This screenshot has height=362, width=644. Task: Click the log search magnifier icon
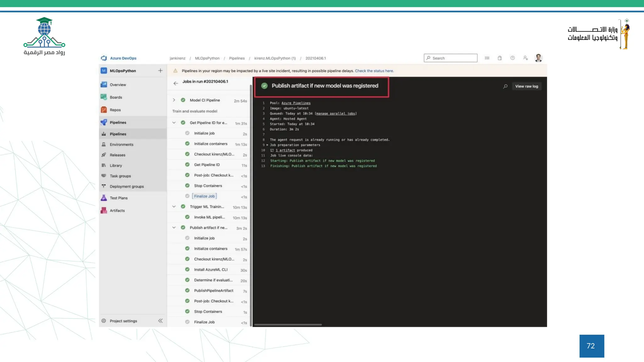(x=505, y=86)
